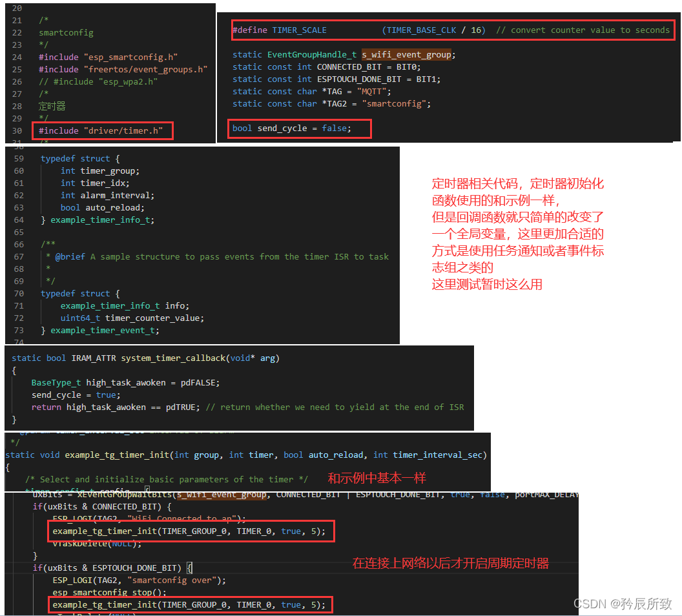
Task: Click the '// convert counter value to seconds' comment
Action: click(x=583, y=30)
